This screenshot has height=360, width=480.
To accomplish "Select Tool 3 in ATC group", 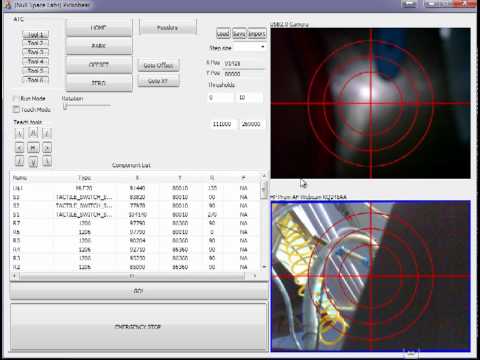I will (x=36, y=52).
